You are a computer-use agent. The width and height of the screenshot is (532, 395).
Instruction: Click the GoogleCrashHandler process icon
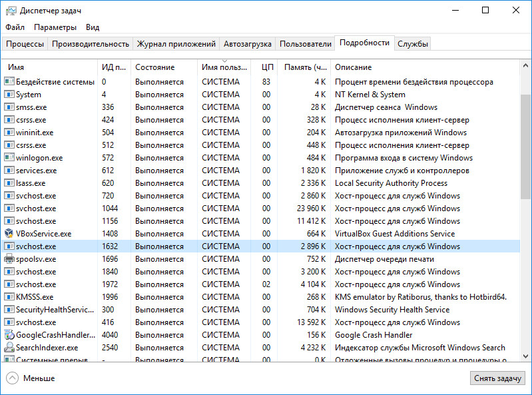(9, 335)
